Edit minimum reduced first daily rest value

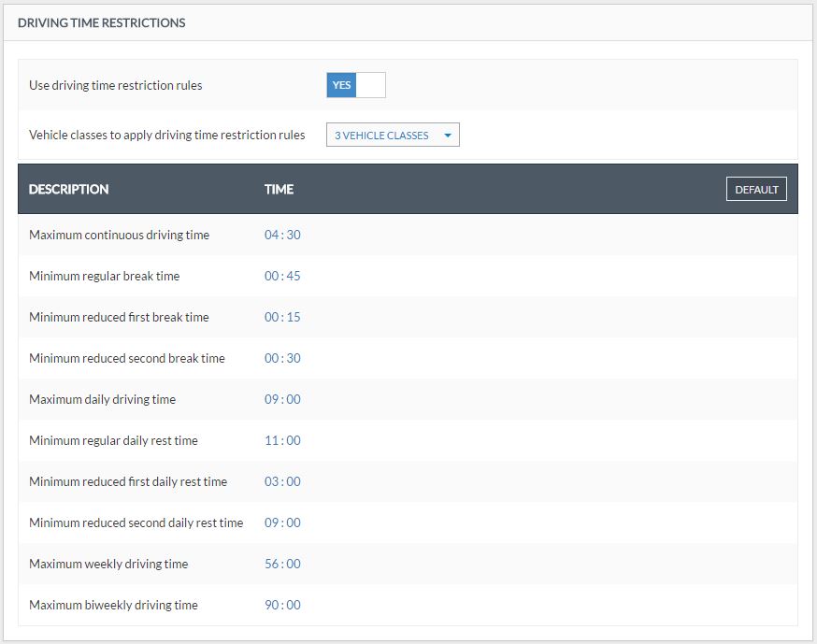[282, 482]
